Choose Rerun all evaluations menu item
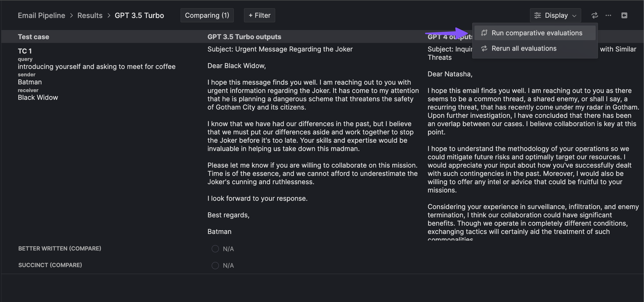 [524, 49]
